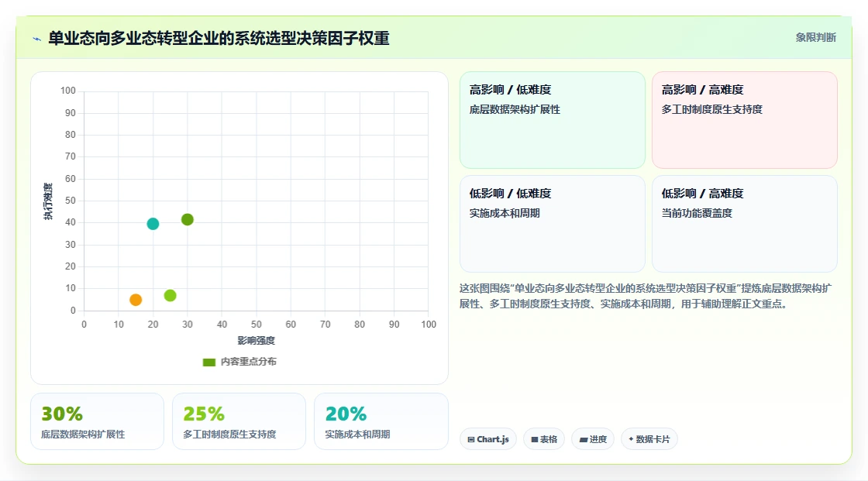This screenshot has height=481, width=868.
Task: Click the lightning icon beside the title
Action: pyautogui.click(x=37, y=39)
